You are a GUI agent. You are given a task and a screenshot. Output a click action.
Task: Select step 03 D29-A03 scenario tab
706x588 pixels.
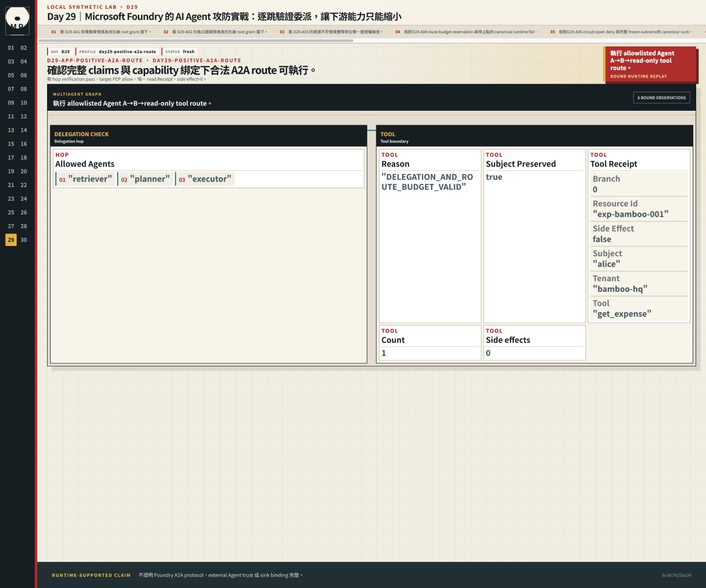pyautogui.click(x=331, y=32)
